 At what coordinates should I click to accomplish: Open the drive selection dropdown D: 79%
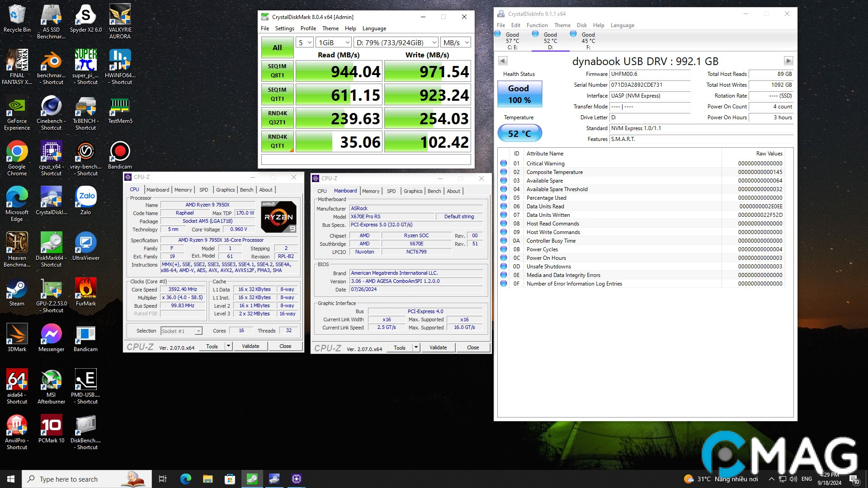(396, 42)
